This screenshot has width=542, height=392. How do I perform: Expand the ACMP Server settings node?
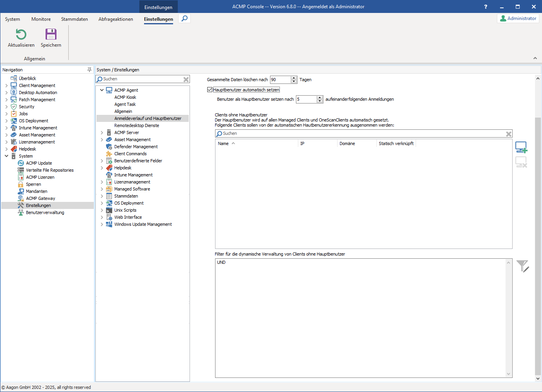coord(102,132)
